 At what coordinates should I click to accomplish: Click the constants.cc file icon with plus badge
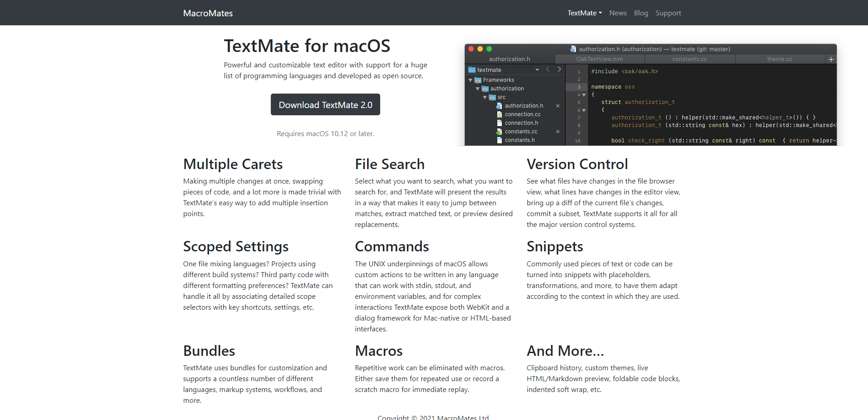click(499, 132)
